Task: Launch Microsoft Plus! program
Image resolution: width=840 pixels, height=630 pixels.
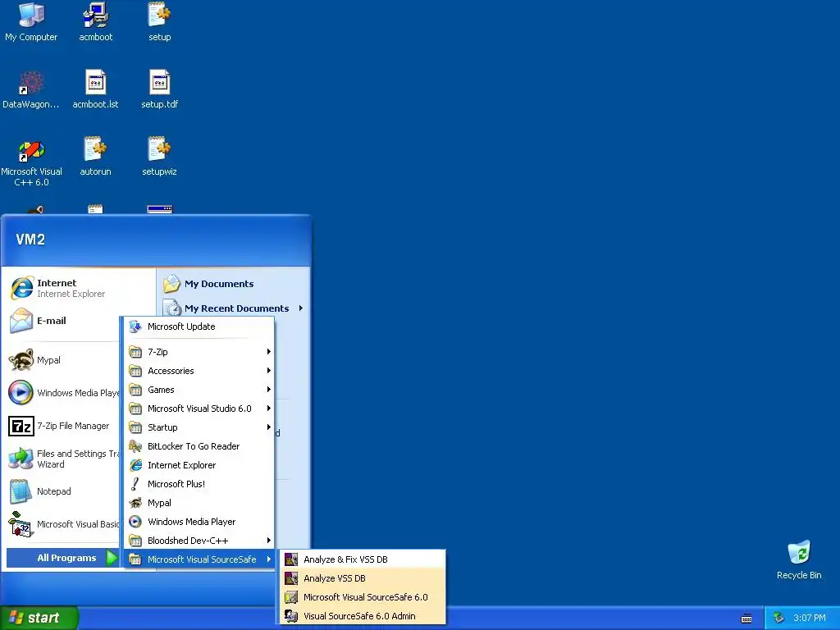Action: coord(199,484)
